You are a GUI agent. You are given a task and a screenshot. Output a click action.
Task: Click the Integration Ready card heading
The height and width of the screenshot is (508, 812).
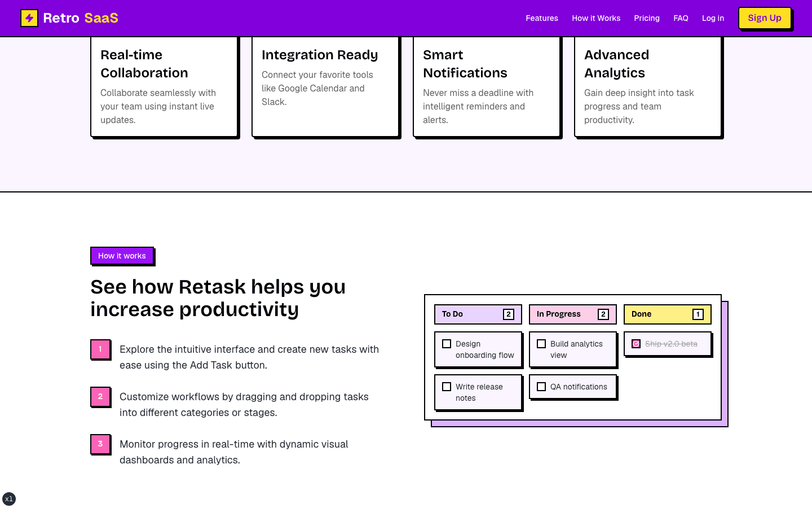pyautogui.click(x=320, y=55)
